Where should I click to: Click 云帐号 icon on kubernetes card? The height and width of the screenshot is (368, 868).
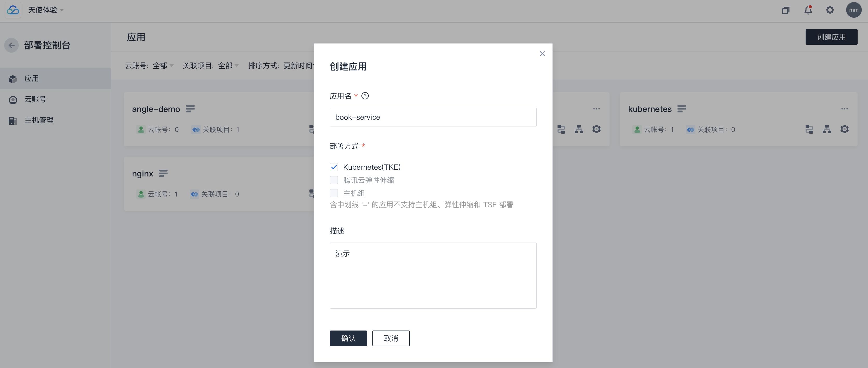tap(637, 130)
